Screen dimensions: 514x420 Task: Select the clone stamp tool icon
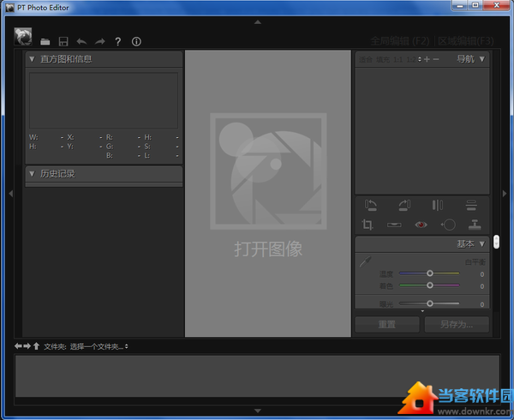click(x=473, y=225)
